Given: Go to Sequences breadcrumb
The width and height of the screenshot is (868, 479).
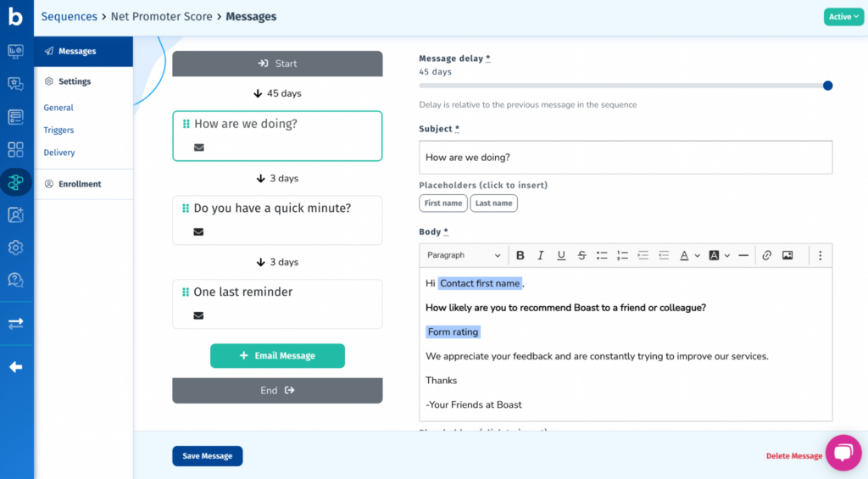Looking at the screenshot, I should pos(70,17).
